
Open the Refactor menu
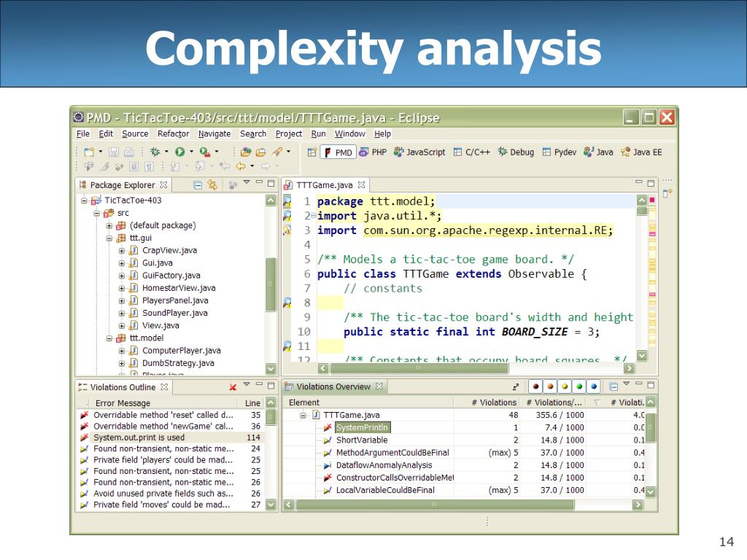point(174,134)
